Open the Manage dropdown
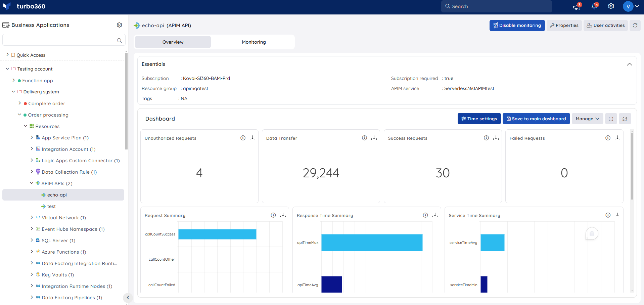Viewport: 644px width, 305px height. (x=587, y=119)
